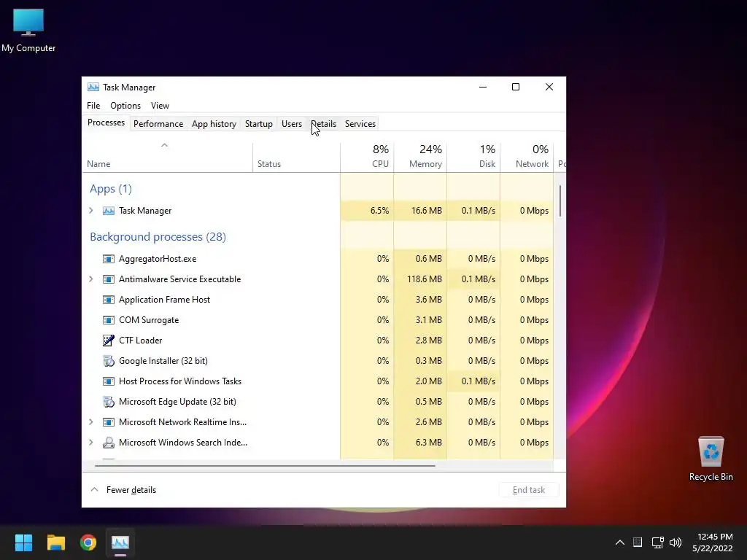
Task: Expand the Microsoft Network Realtime Ins... row
Action: 91,422
